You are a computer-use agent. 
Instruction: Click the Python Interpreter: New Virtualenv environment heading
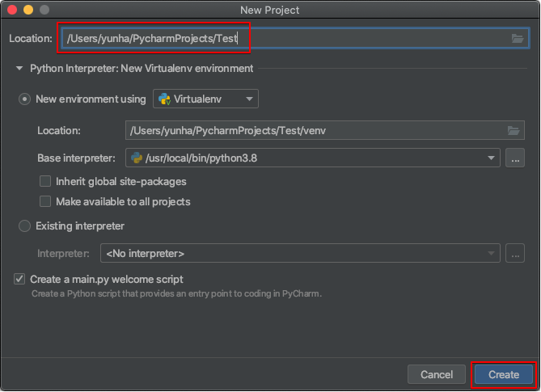coord(142,68)
